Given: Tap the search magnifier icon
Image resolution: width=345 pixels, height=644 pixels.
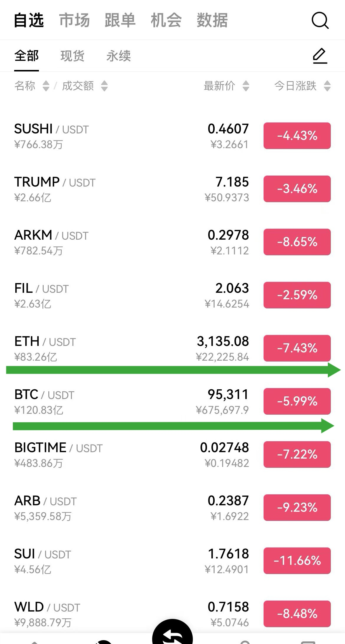Looking at the screenshot, I should pyautogui.click(x=320, y=20).
